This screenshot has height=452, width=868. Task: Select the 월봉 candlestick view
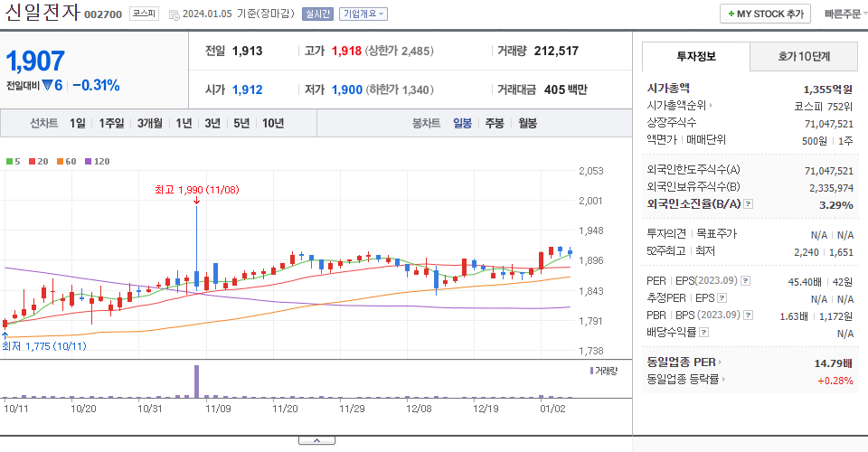point(527,123)
